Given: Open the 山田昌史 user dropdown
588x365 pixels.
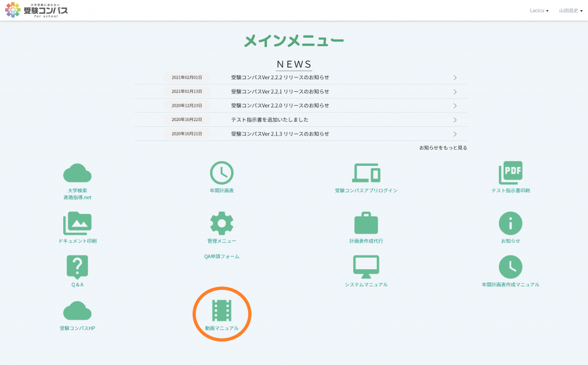Looking at the screenshot, I should (x=570, y=10).
